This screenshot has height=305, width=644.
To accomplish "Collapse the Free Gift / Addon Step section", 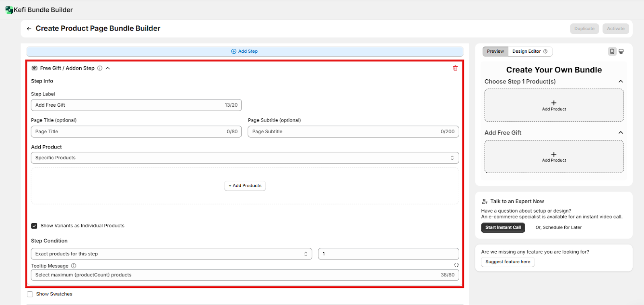I will 108,68.
